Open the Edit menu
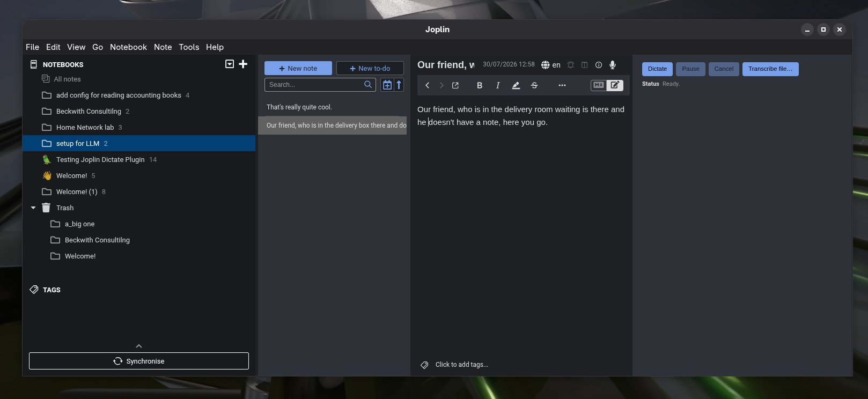 coord(53,47)
